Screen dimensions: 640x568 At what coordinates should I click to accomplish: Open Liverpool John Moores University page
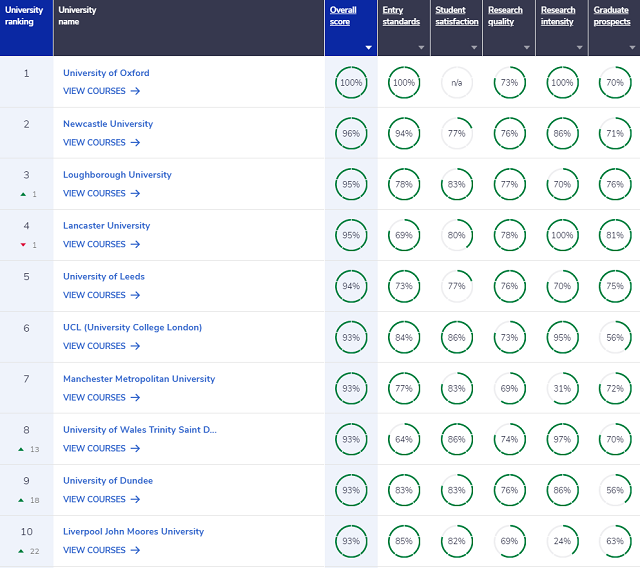[x=133, y=532]
